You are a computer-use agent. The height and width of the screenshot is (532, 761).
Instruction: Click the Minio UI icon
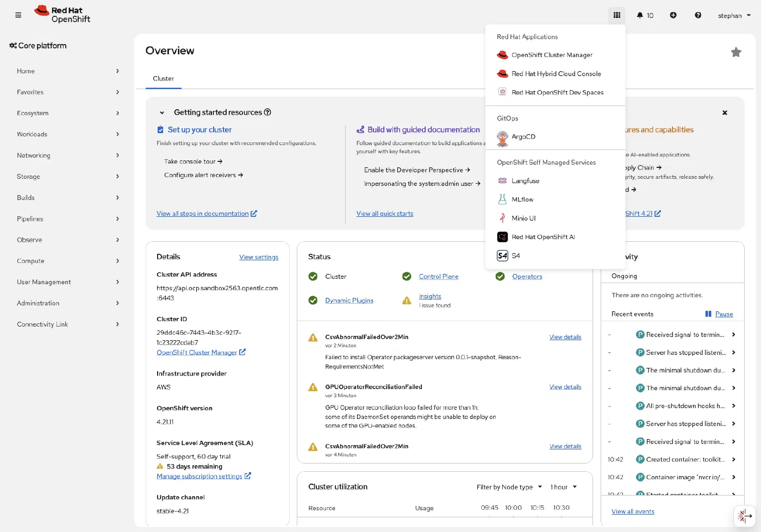coord(502,218)
